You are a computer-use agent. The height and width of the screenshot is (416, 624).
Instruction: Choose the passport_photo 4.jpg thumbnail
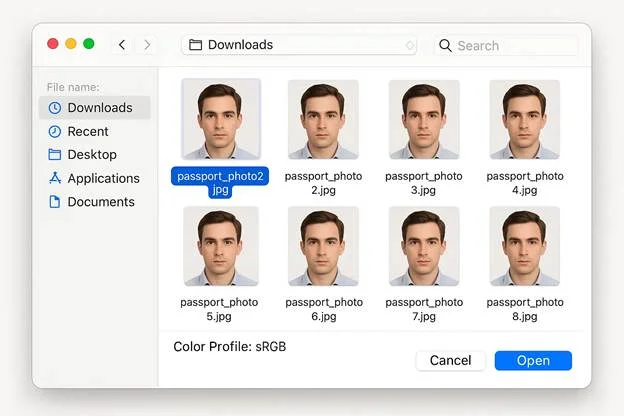pyautogui.click(x=525, y=120)
